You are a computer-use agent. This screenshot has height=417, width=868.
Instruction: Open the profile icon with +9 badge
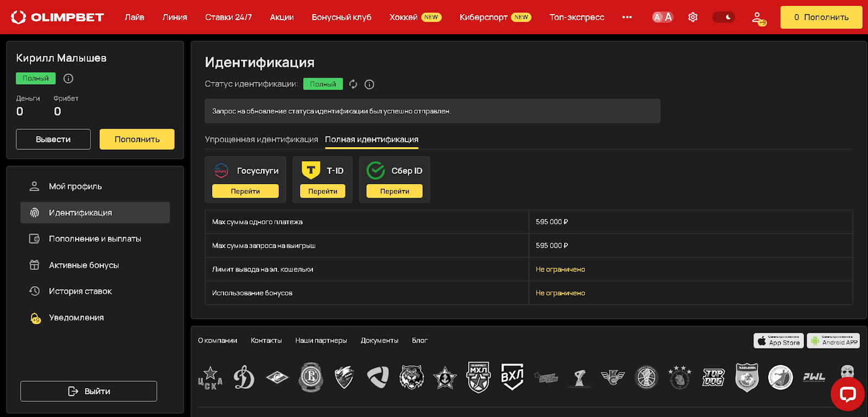[x=758, y=18]
